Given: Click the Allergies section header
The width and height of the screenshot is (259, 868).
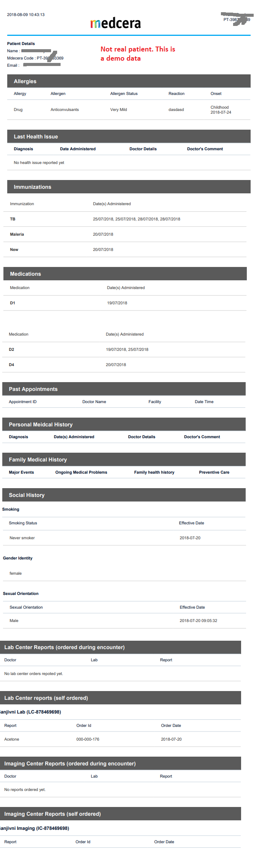Looking at the screenshot, I should (x=25, y=81).
